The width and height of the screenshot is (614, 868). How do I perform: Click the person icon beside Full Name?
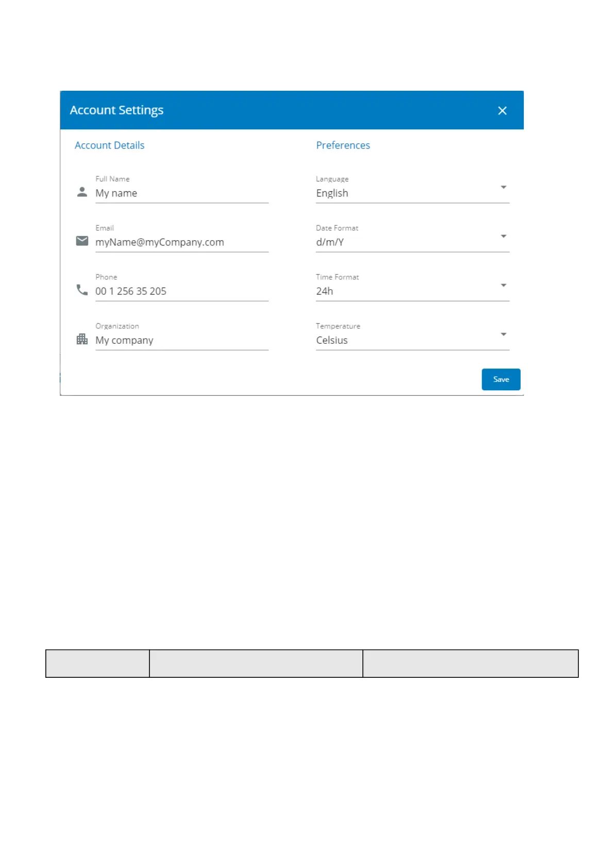[82, 192]
